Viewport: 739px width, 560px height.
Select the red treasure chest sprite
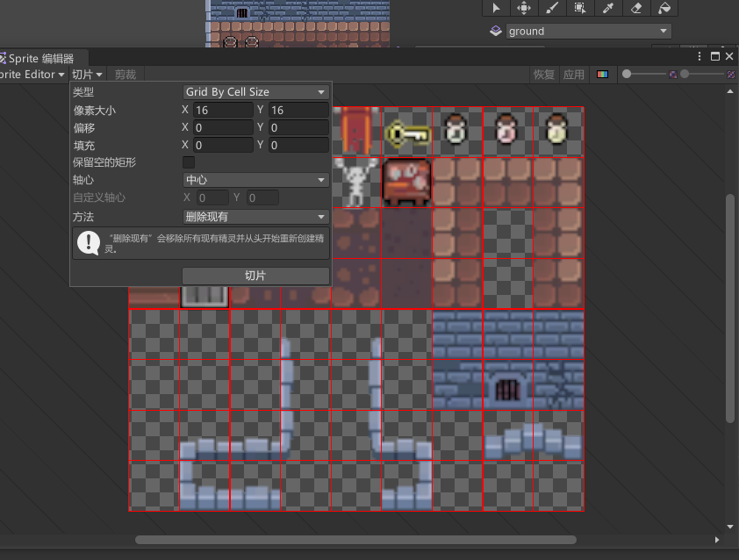pyautogui.click(x=406, y=183)
